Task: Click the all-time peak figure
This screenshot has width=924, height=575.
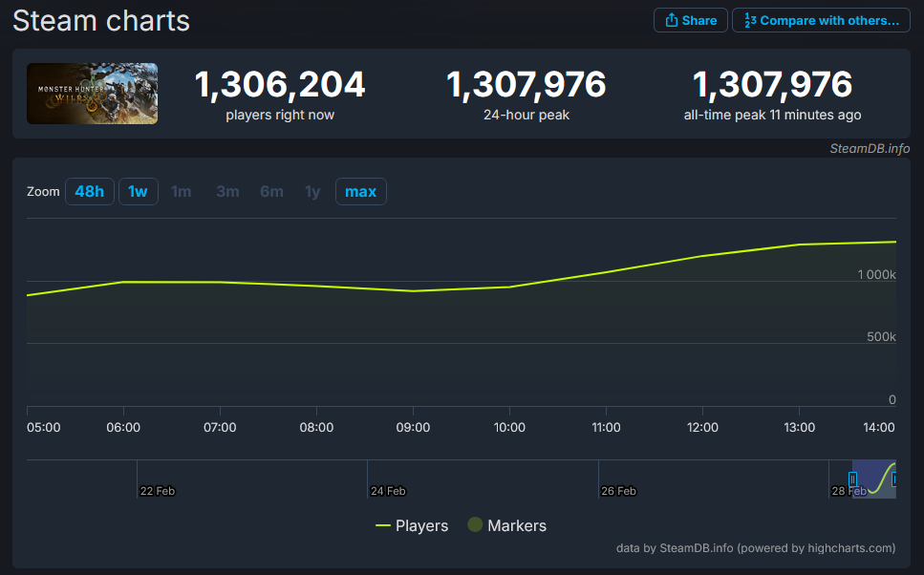Action: tap(773, 84)
